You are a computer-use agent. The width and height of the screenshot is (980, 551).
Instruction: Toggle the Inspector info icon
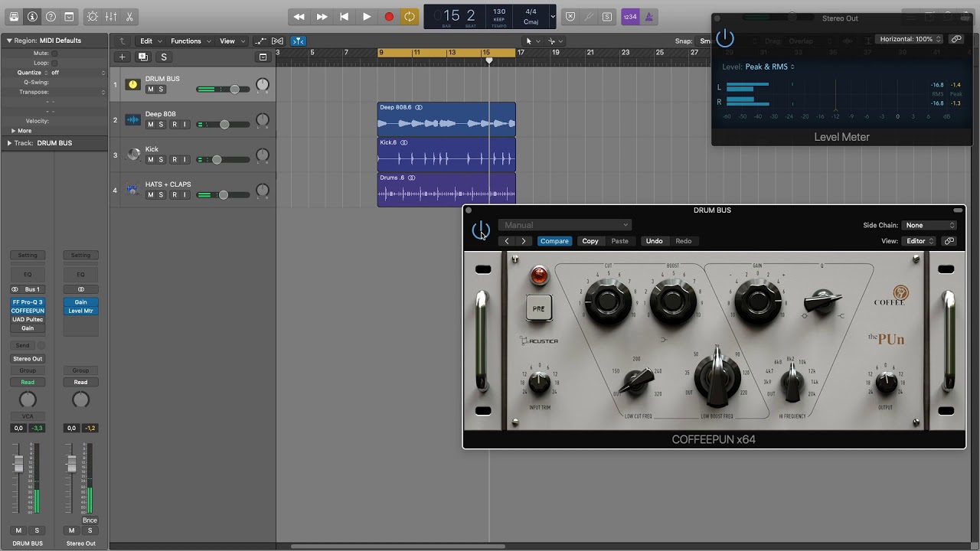pyautogui.click(x=32, y=16)
